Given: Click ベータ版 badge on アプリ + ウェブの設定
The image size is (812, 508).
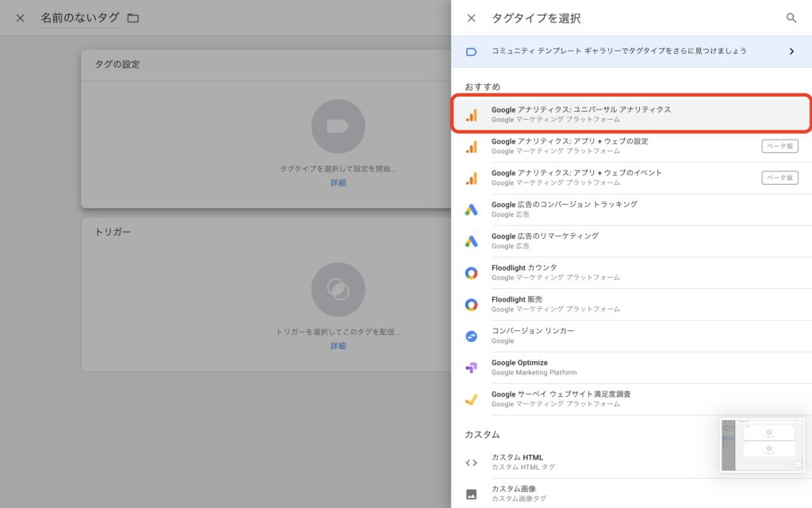Looking at the screenshot, I should pyautogui.click(x=779, y=146).
